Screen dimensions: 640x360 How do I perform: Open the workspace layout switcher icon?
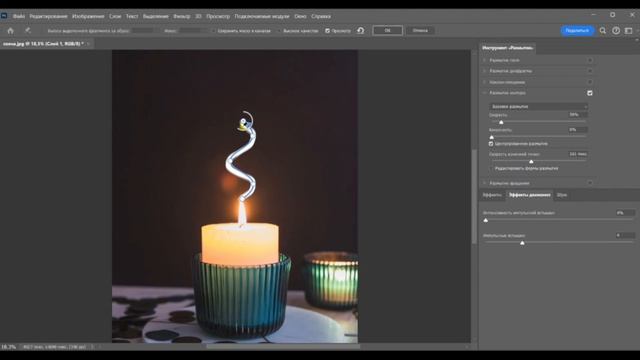point(629,31)
